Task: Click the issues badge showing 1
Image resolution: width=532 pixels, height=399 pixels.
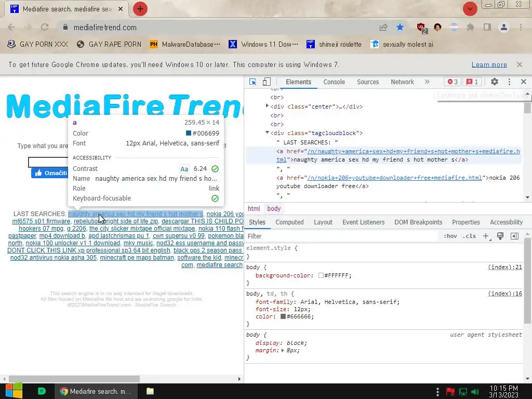Action: coord(472,82)
